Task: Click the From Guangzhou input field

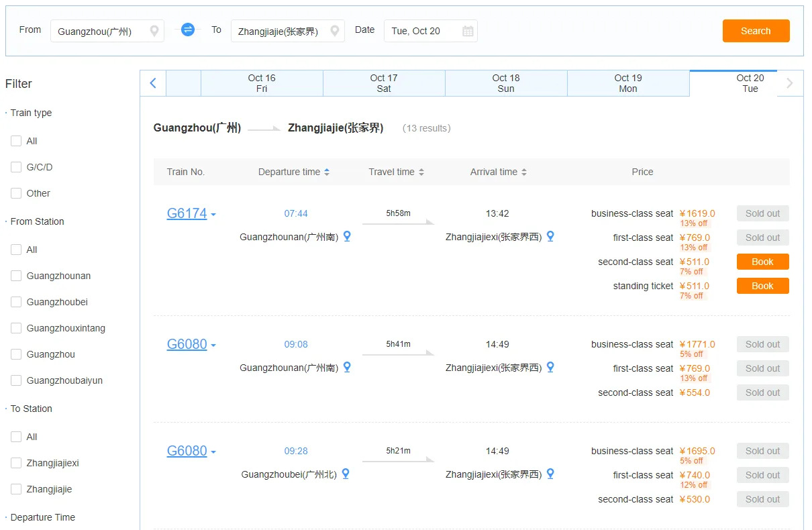Action: [107, 31]
